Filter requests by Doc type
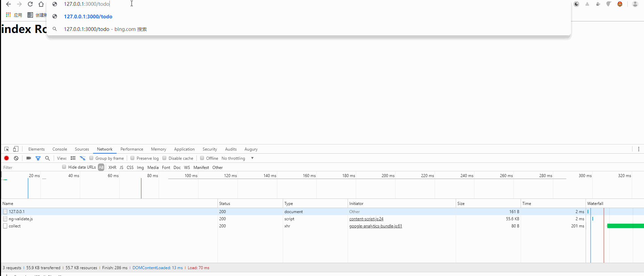 click(x=177, y=168)
